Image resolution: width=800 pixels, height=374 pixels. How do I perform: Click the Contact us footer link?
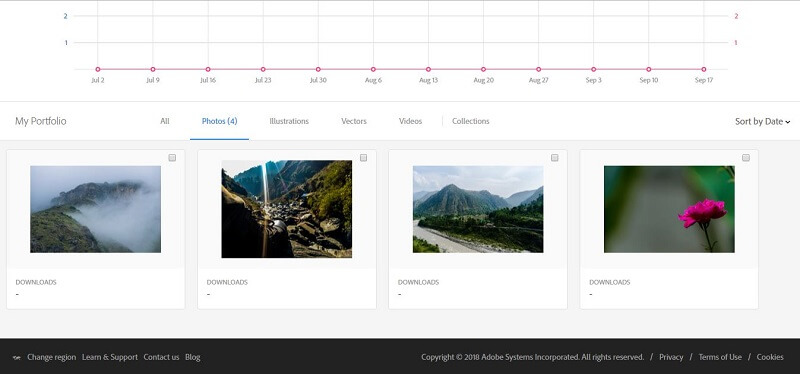(x=161, y=357)
